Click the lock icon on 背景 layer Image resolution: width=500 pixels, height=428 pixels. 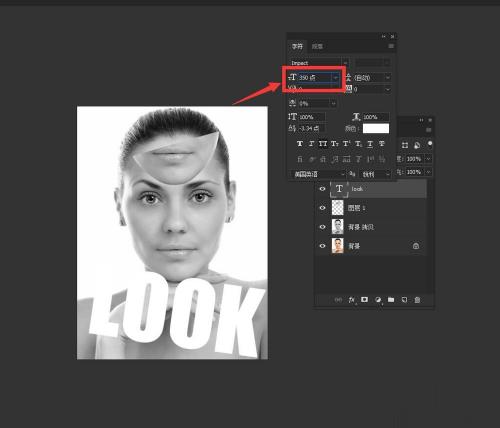click(x=416, y=246)
